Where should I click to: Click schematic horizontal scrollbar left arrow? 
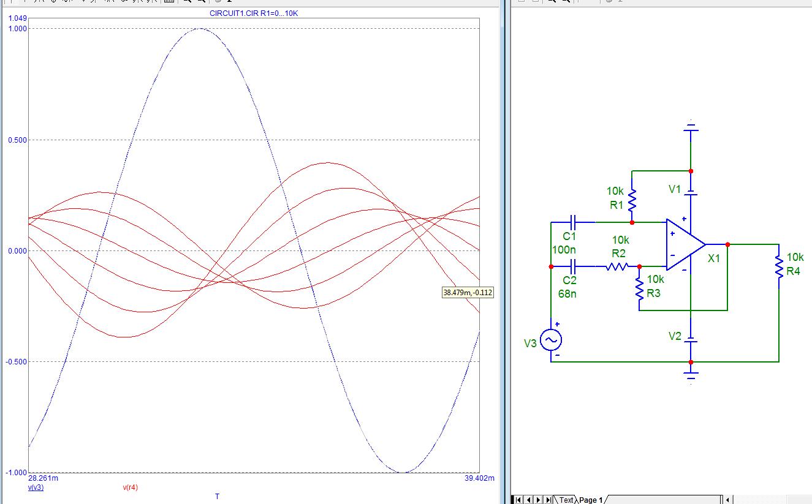click(x=729, y=500)
